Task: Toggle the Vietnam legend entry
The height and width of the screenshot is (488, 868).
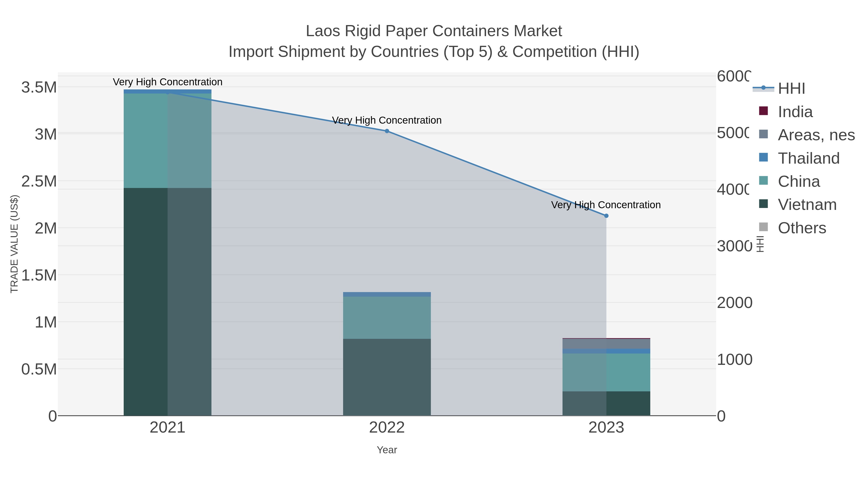Action: pos(798,204)
